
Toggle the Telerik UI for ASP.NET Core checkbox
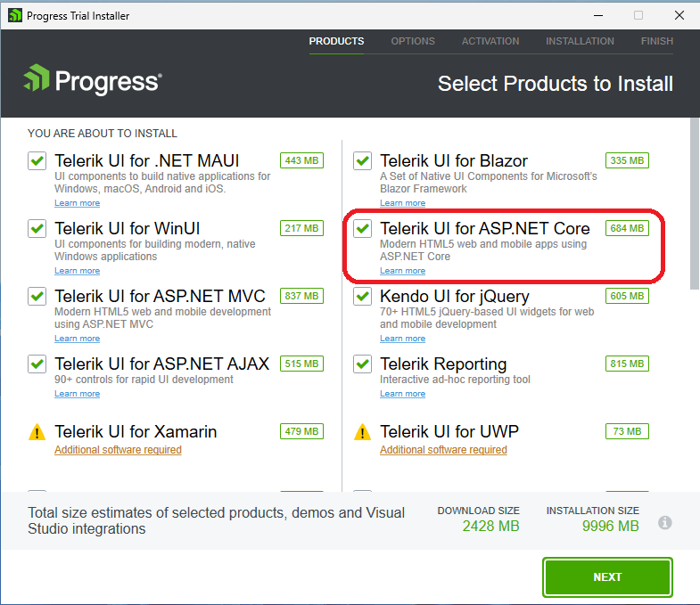click(363, 228)
